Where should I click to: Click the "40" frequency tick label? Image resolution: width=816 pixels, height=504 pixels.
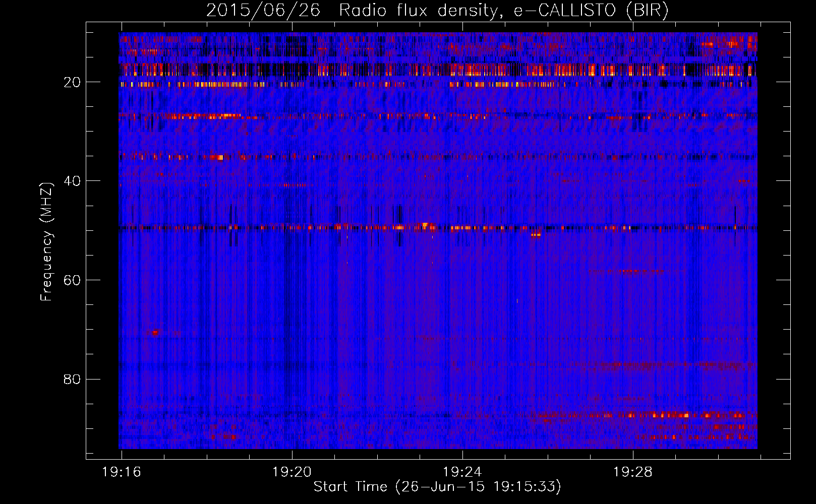[x=72, y=181]
